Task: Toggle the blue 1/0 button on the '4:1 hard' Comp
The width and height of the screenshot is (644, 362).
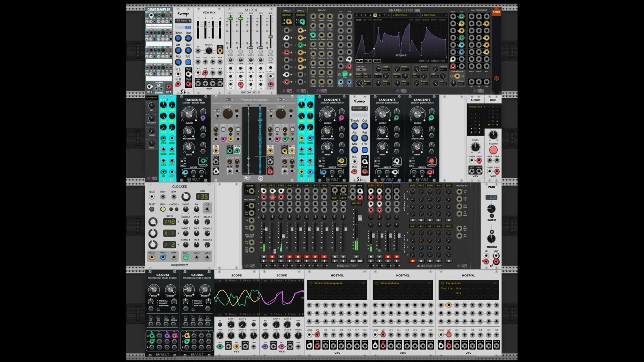Action: (x=188, y=62)
